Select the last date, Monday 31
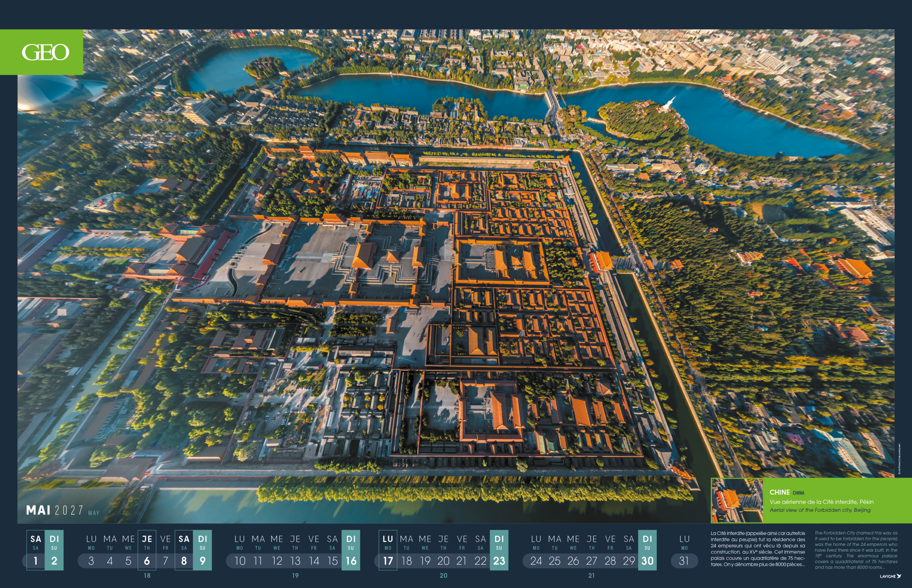This screenshot has height=588, width=912. pyautogui.click(x=684, y=561)
